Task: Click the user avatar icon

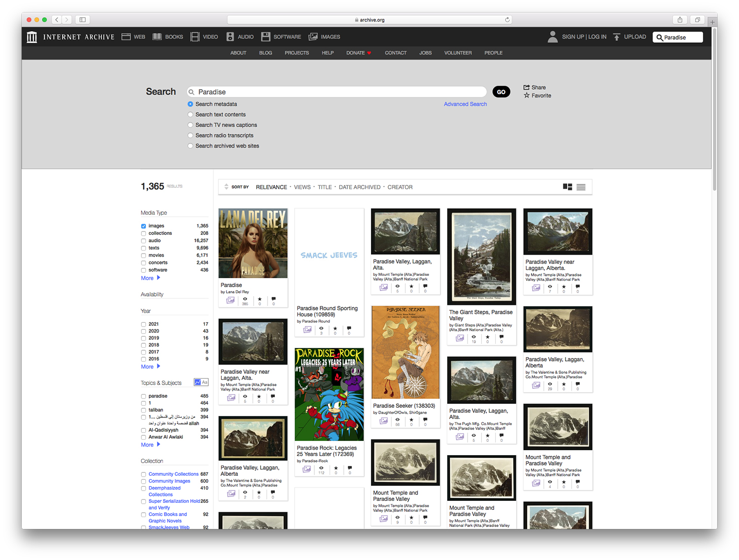Action: click(x=553, y=37)
